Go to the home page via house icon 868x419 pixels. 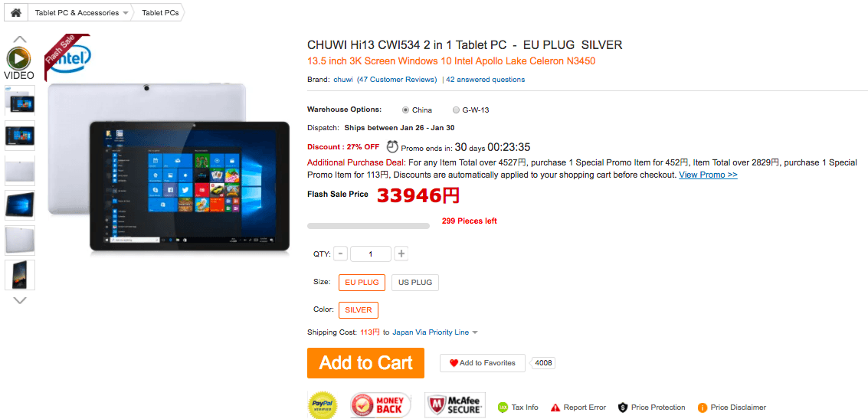click(x=15, y=13)
